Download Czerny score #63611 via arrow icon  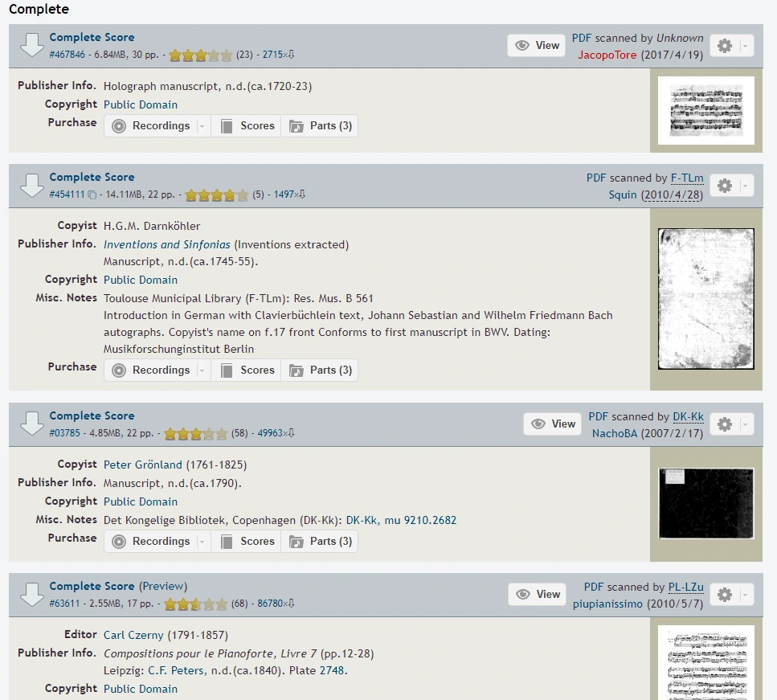31,595
